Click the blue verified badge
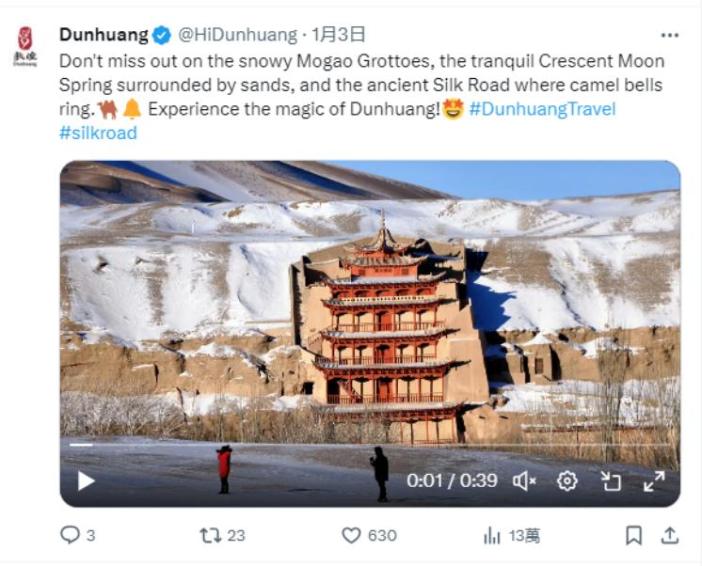 (162, 35)
